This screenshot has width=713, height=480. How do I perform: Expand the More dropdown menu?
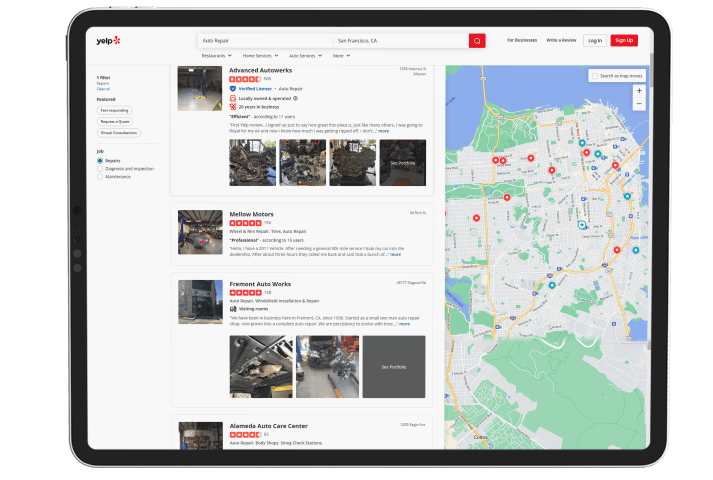pos(341,55)
